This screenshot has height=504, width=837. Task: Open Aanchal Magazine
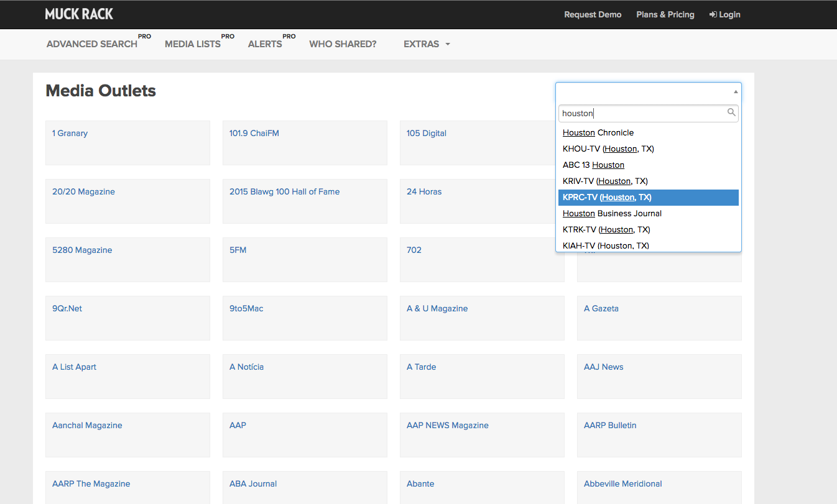87,425
